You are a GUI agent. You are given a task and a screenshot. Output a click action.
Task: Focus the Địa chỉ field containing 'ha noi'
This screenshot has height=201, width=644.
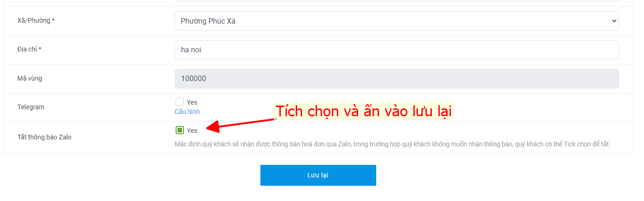397,50
